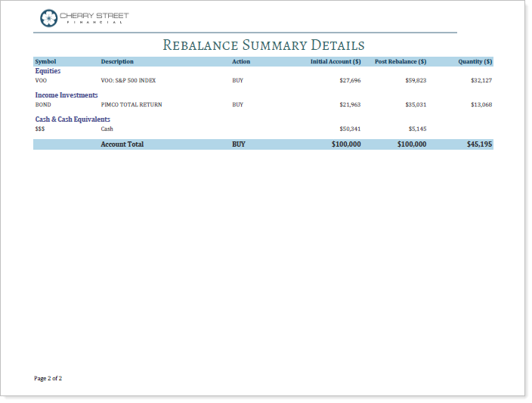Click the Action column header

pos(241,62)
